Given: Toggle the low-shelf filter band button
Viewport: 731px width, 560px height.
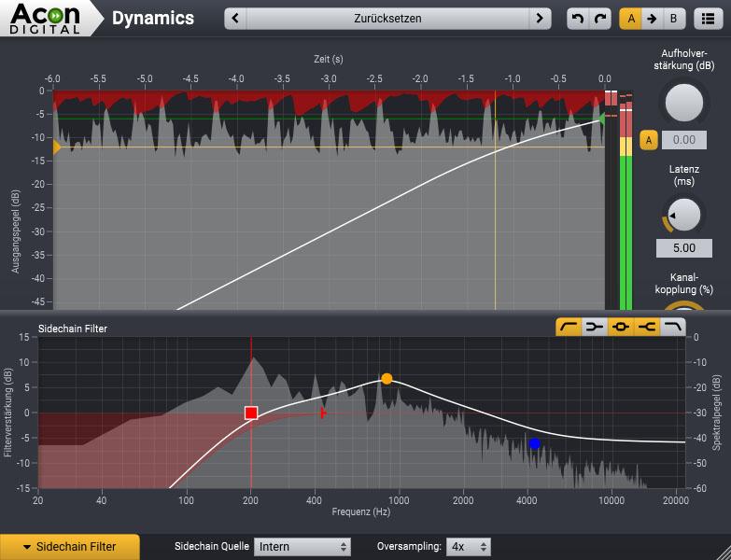Looking at the screenshot, I should (x=594, y=327).
